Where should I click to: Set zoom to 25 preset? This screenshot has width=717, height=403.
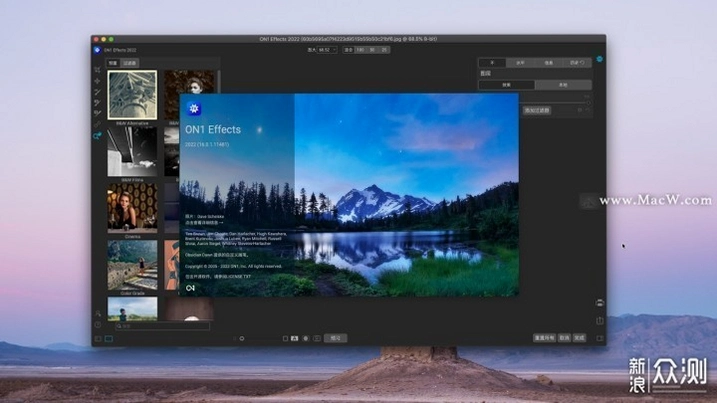point(384,50)
